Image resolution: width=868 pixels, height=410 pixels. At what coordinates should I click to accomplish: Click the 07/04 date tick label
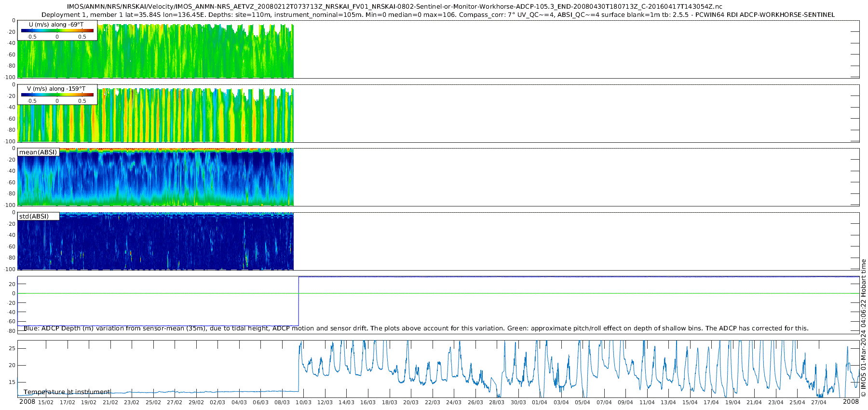pos(604,402)
